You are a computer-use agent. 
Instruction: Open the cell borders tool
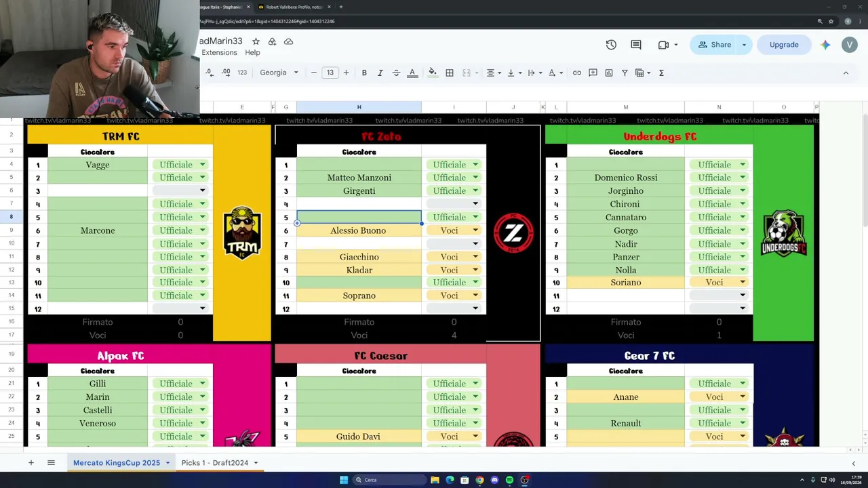click(450, 73)
